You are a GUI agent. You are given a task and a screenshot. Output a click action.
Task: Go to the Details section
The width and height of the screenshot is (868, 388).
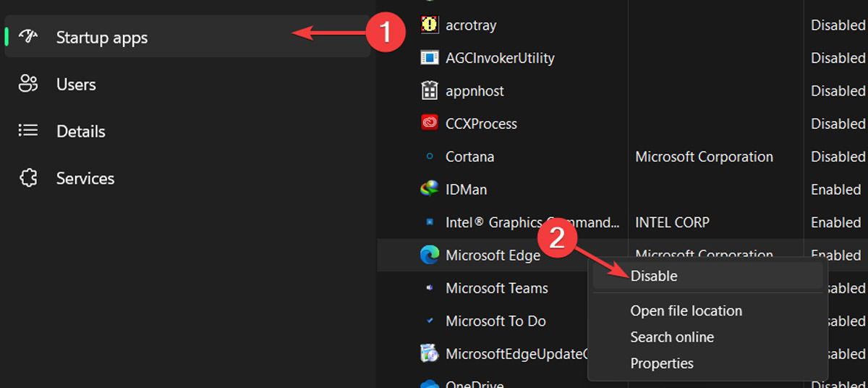pos(81,131)
